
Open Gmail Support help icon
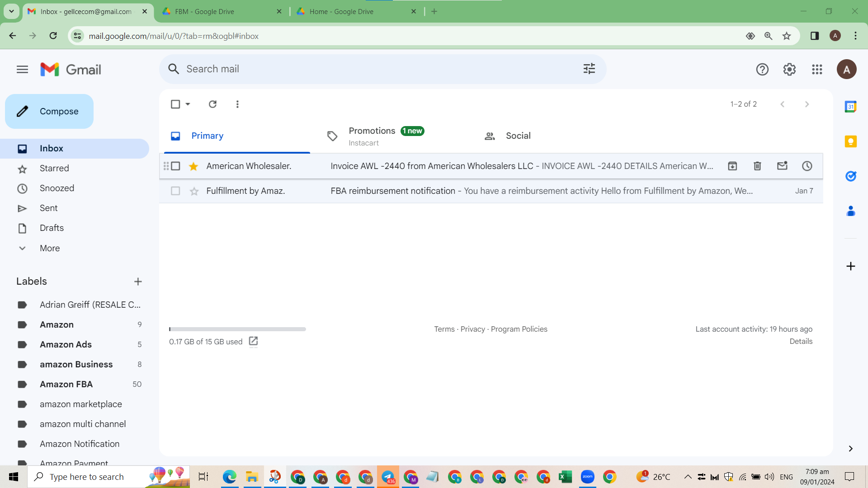pos(762,69)
